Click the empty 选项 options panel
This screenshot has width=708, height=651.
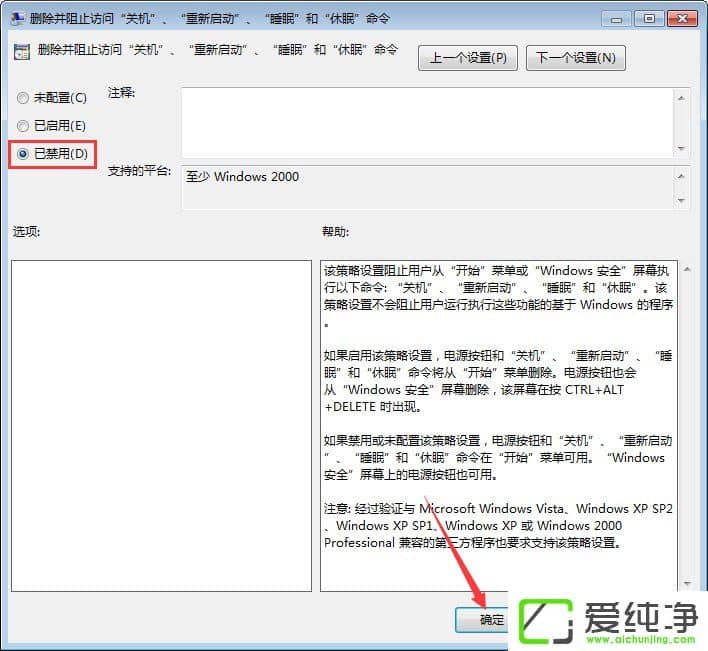point(161,425)
